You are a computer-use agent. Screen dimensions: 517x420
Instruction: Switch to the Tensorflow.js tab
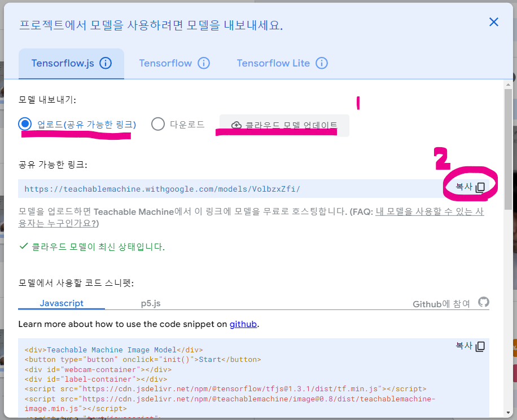pyautogui.click(x=71, y=63)
